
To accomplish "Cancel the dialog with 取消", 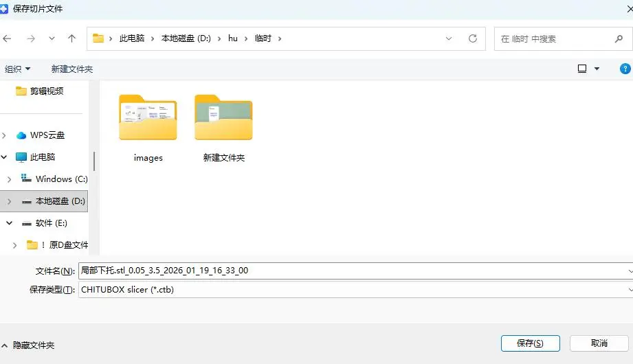I will [x=599, y=343].
